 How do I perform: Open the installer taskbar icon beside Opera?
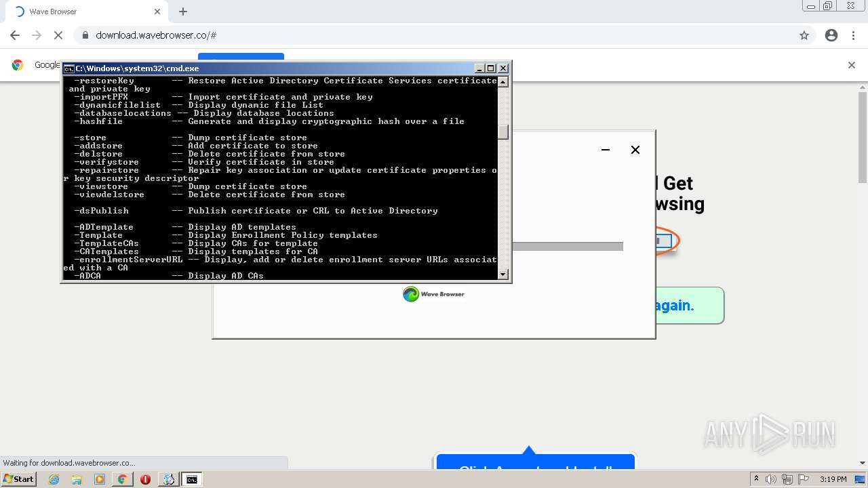tap(168, 479)
